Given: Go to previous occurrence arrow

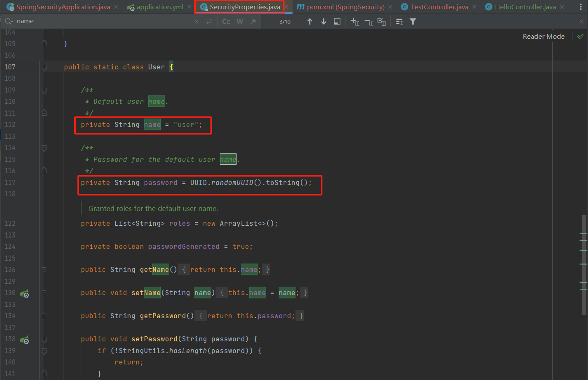Looking at the screenshot, I should point(310,21).
